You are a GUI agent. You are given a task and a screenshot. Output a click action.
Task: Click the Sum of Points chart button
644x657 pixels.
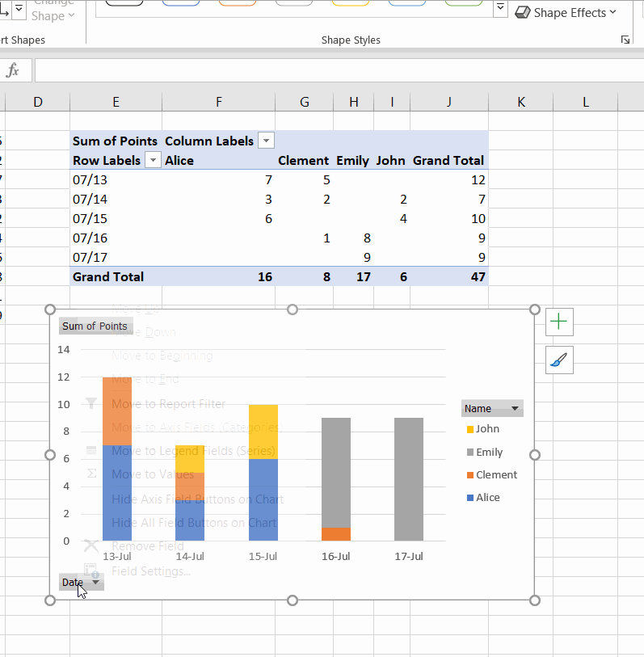(x=96, y=326)
